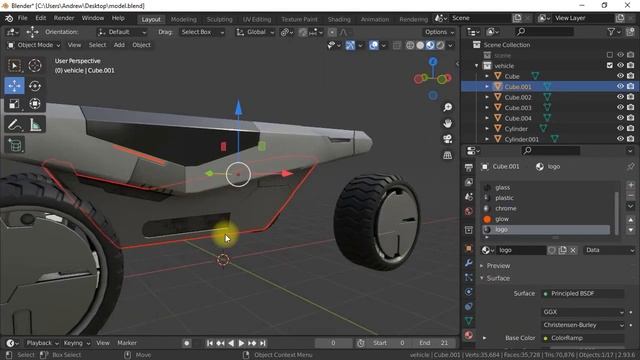640x360 pixels.
Task: Select the glow material slot
Action: pos(546,219)
